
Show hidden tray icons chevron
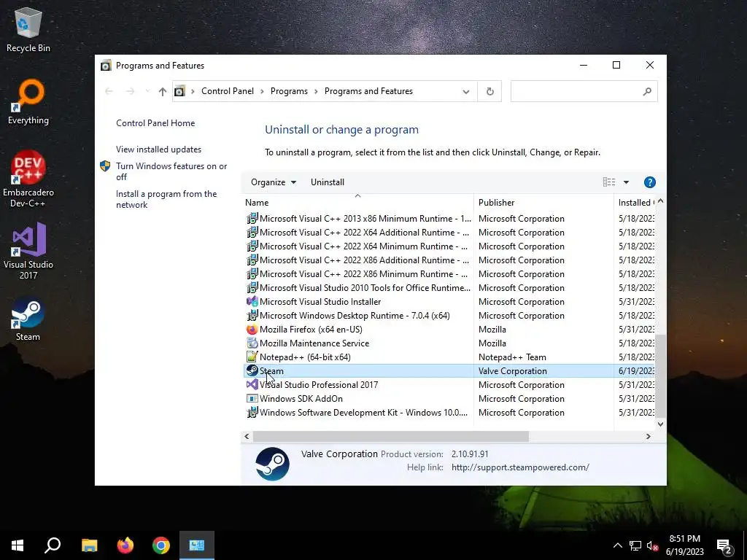617,545
